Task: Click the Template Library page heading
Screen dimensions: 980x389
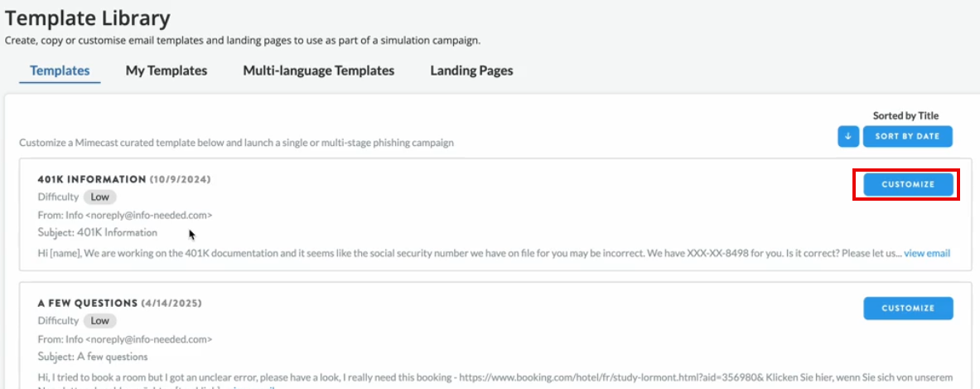Action: pos(88,17)
